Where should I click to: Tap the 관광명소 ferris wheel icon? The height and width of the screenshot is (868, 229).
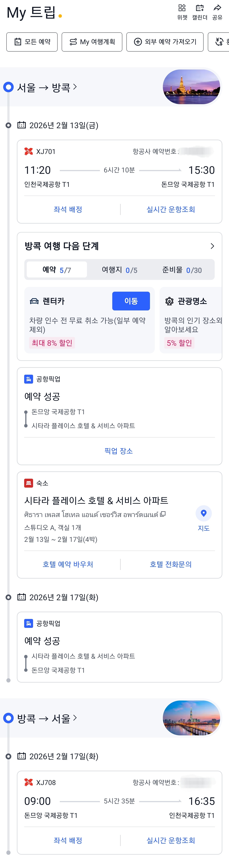click(169, 301)
